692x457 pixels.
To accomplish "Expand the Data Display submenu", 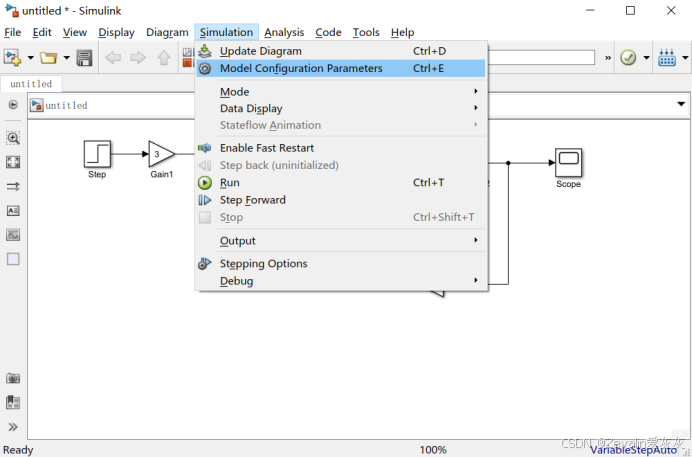I will click(341, 109).
